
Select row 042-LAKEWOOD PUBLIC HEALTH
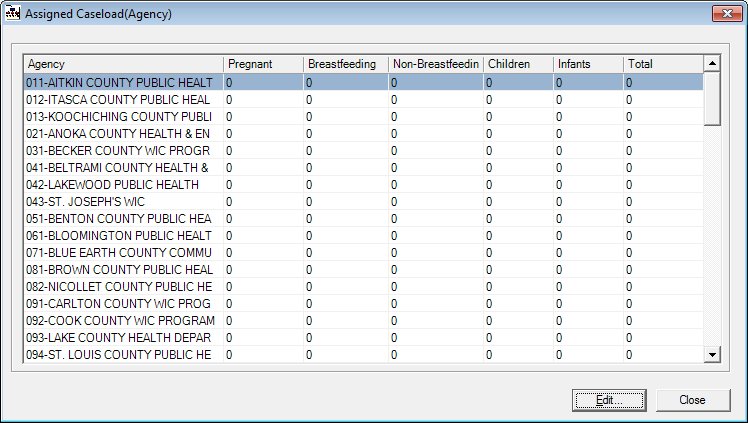coord(364,185)
